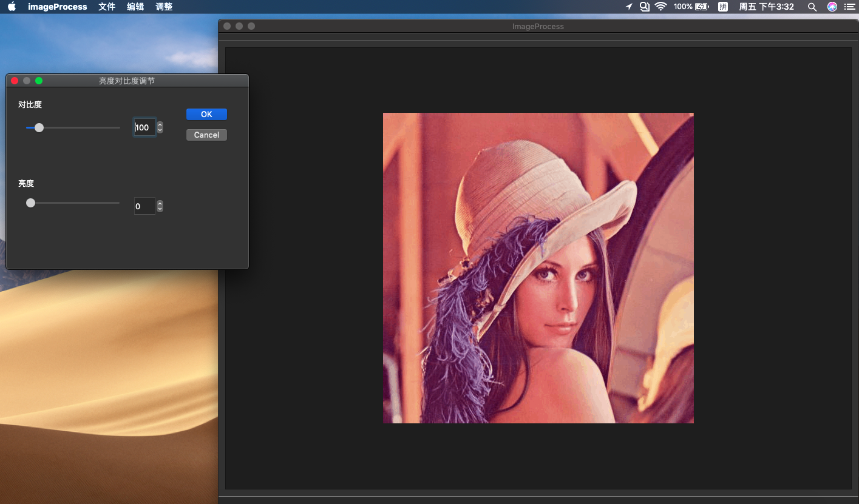Click the 亮度 value field showing 0
859x504 pixels.
144,206
